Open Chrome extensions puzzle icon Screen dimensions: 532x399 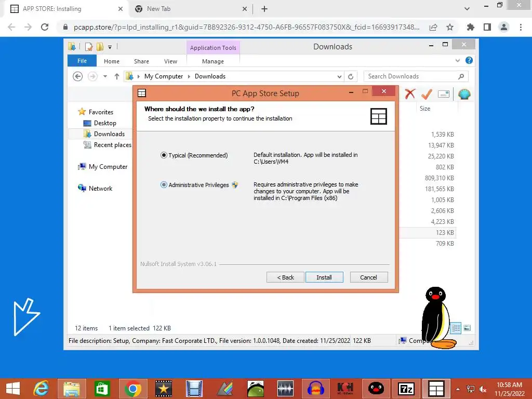pos(471,27)
